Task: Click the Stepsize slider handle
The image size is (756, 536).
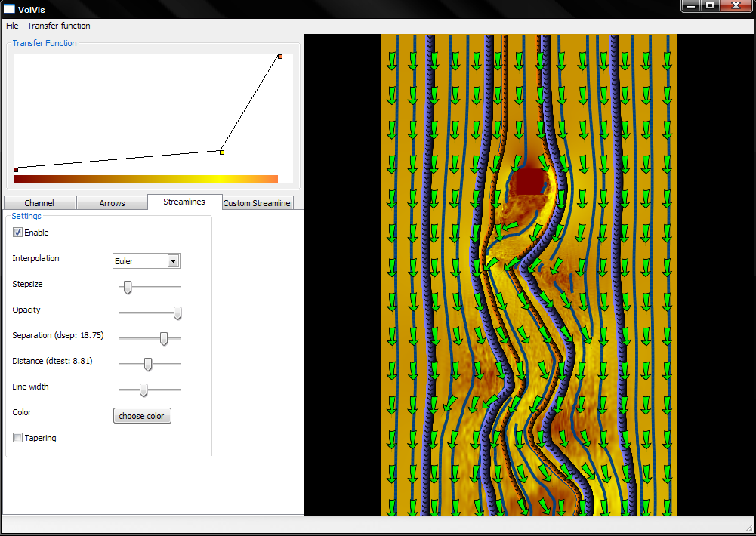Action: coord(128,287)
